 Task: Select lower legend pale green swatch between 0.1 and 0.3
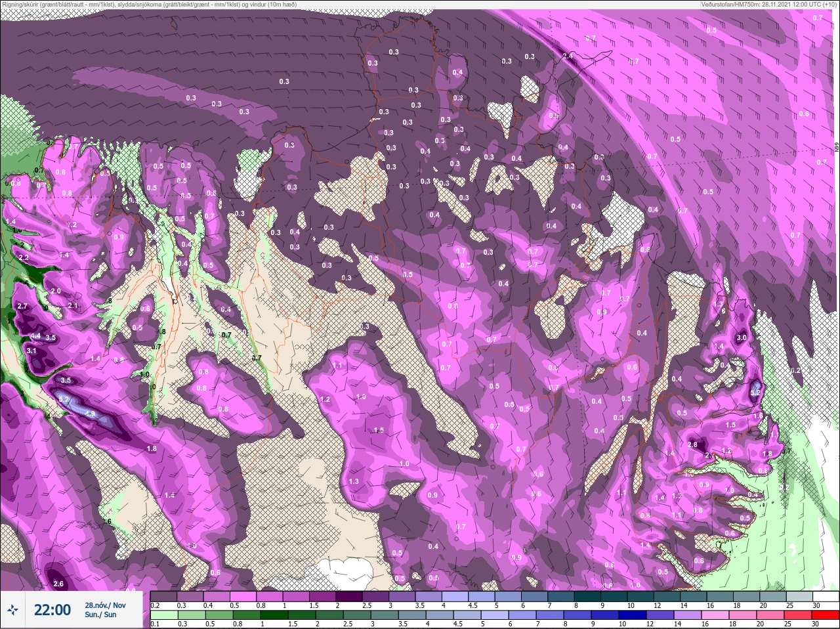click(x=165, y=615)
